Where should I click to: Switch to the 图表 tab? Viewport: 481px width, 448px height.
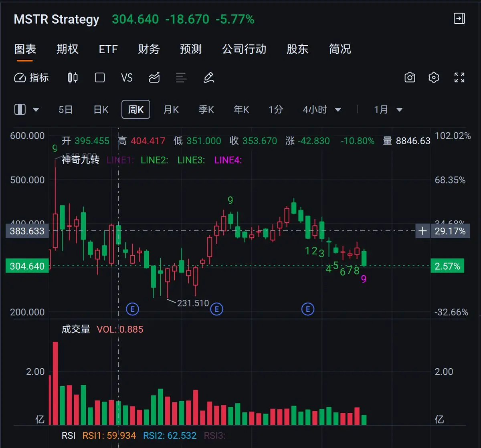25,49
